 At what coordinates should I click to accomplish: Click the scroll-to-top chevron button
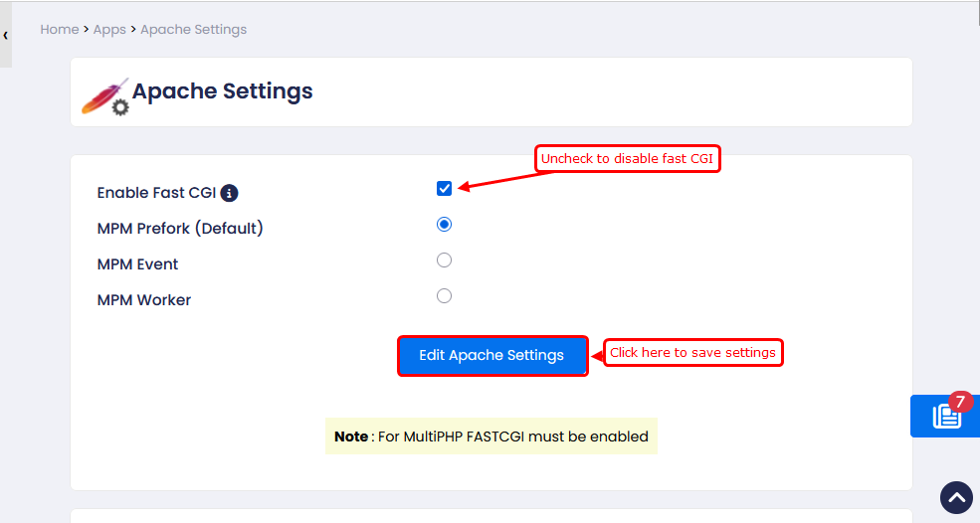pyautogui.click(x=956, y=497)
